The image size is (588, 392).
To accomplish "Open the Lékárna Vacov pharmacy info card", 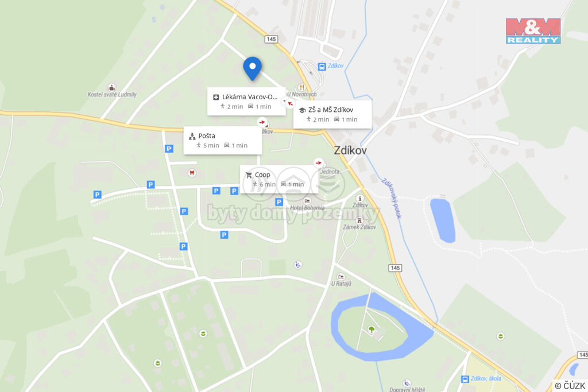I will (x=246, y=102).
